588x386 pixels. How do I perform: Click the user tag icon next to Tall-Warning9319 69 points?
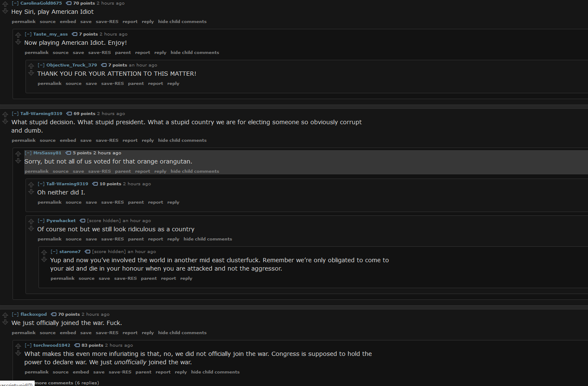coord(69,113)
